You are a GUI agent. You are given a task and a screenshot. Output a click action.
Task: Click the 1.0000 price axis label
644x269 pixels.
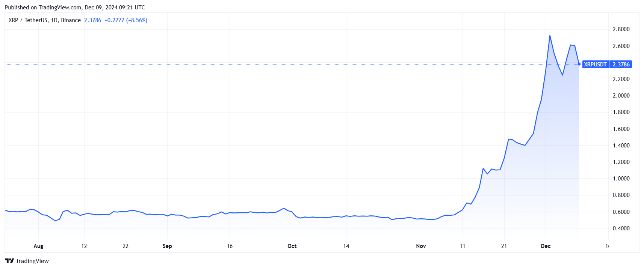621,179
